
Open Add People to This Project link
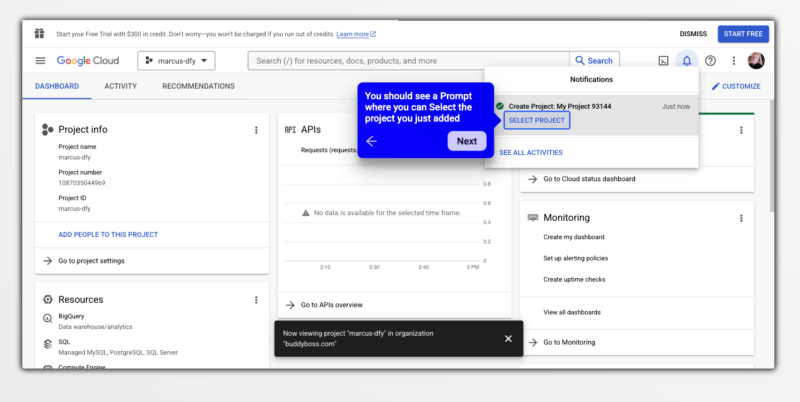[x=108, y=235]
